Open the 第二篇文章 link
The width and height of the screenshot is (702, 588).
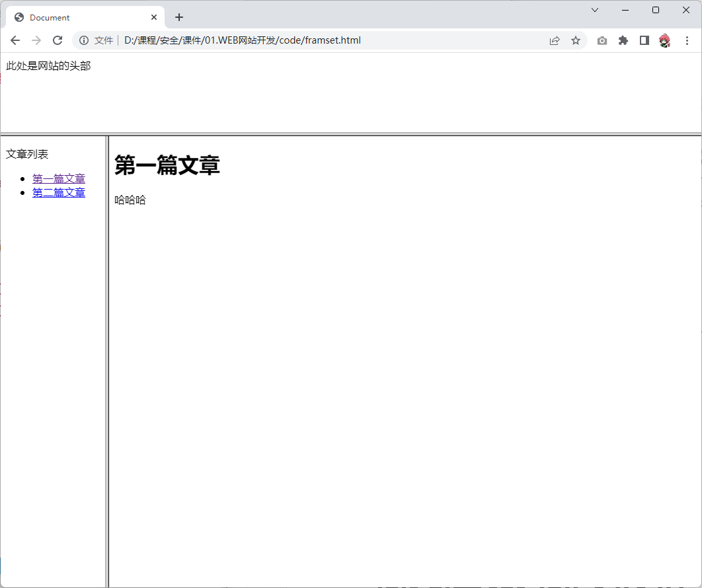(59, 192)
